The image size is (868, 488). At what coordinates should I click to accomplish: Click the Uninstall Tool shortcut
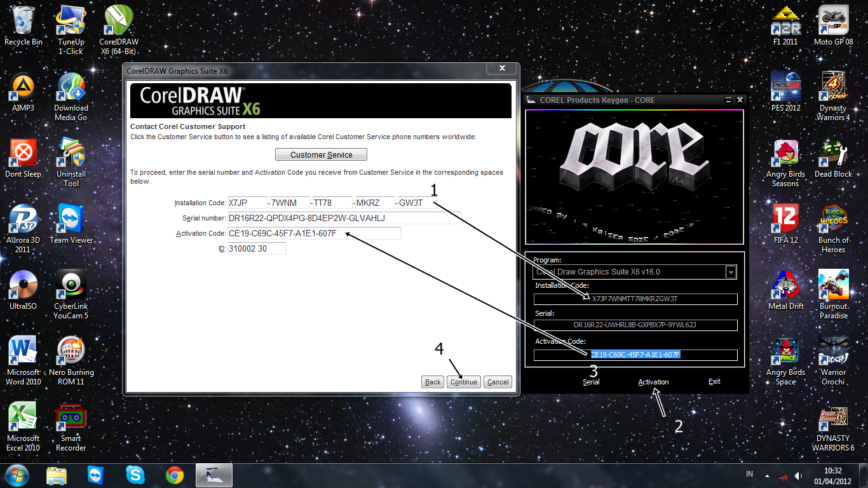71,162
